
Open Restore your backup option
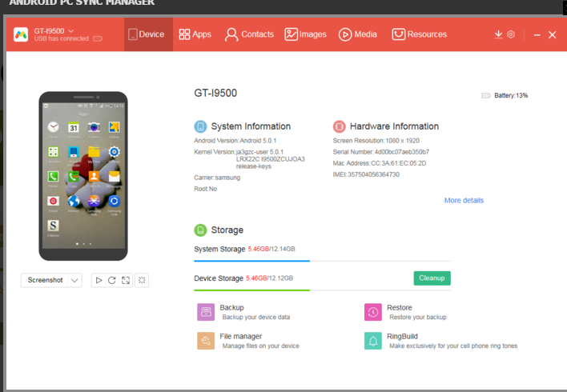[x=406, y=312]
